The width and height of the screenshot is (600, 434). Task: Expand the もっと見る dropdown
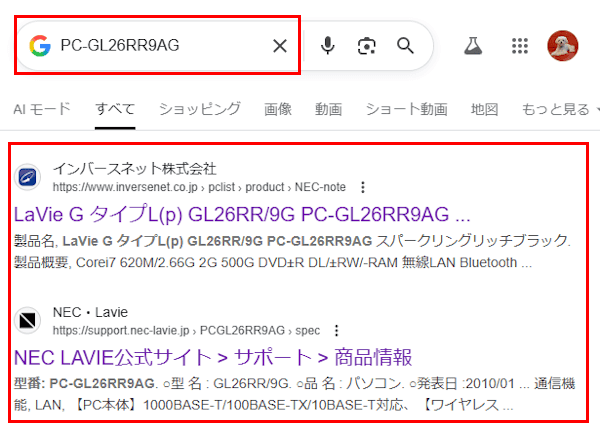[559, 109]
